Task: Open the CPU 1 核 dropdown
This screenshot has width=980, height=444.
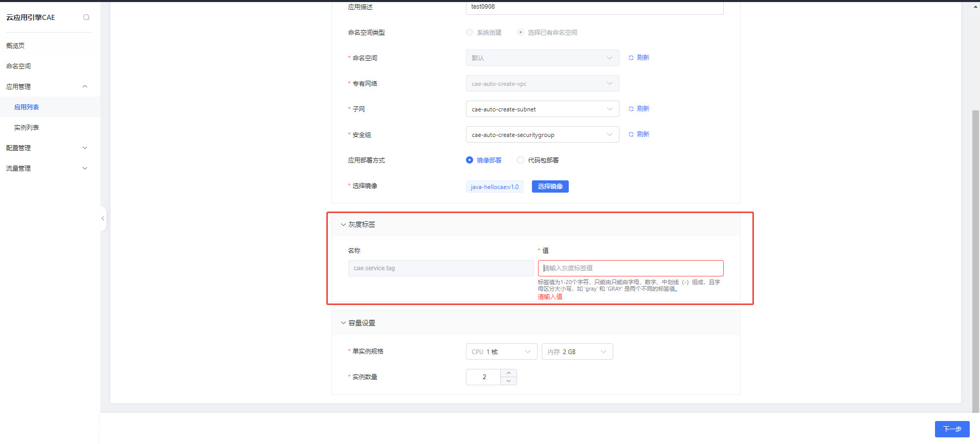Action: coord(501,352)
